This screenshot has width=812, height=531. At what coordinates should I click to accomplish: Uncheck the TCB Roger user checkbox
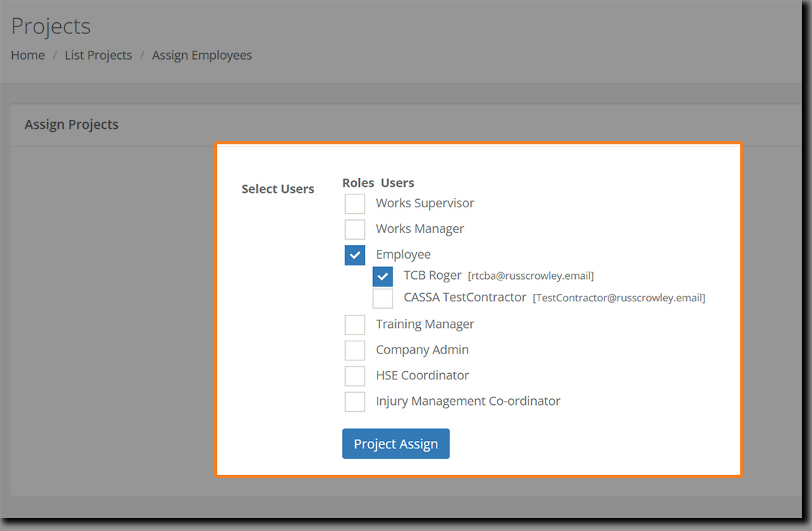click(x=382, y=276)
